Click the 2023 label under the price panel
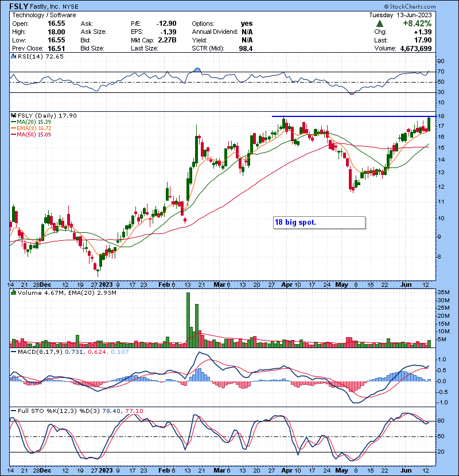 tap(106, 285)
